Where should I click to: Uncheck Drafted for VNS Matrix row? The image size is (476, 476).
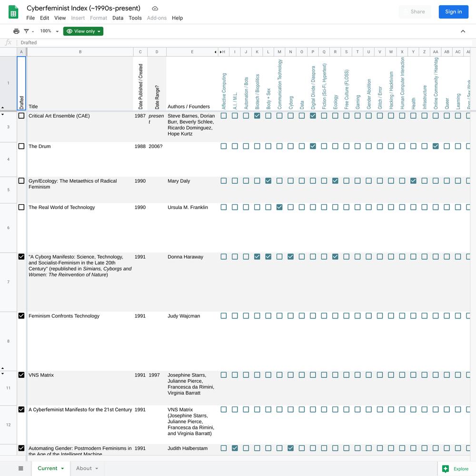coord(21,375)
